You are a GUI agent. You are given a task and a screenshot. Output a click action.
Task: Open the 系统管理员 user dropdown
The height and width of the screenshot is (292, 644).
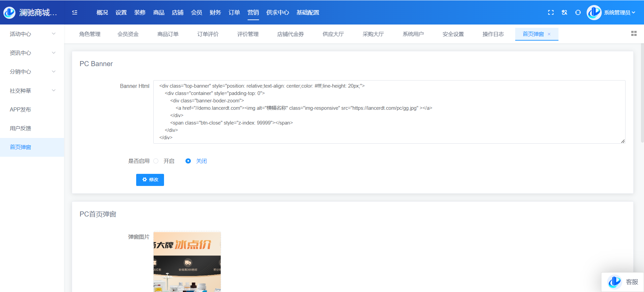619,12
